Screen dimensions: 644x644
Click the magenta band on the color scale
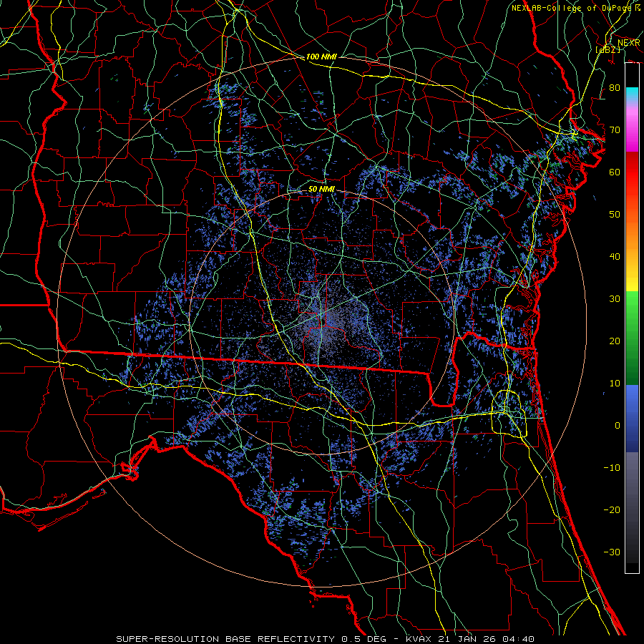pos(632,128)
